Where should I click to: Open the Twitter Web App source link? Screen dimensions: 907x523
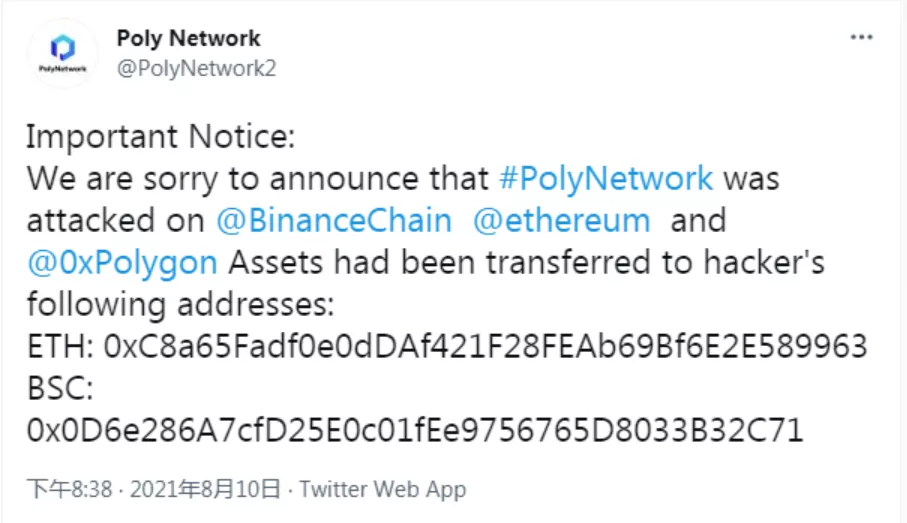point(382,489)
